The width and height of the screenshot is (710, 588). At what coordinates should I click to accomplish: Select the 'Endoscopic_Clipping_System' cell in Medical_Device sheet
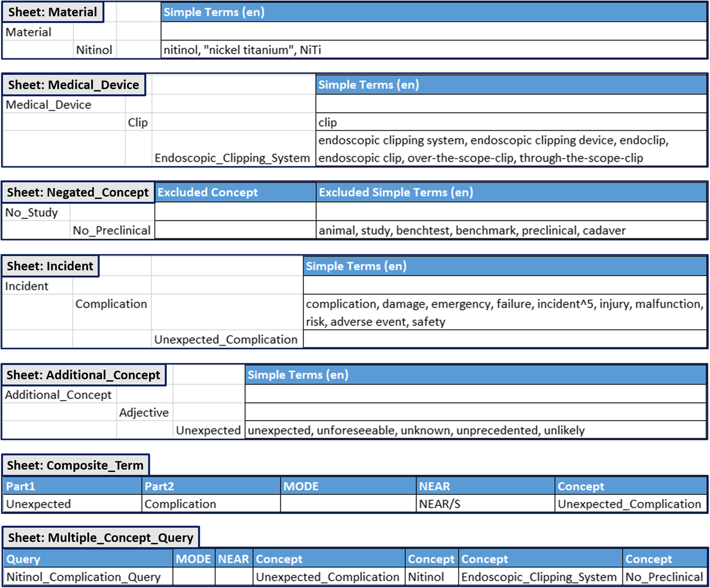pos(233,149)
